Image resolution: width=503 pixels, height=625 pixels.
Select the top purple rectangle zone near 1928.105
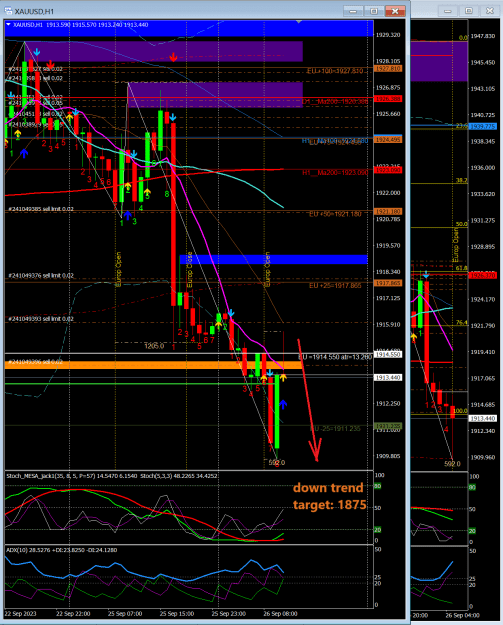pyautogui.click(x=163, y=51)
